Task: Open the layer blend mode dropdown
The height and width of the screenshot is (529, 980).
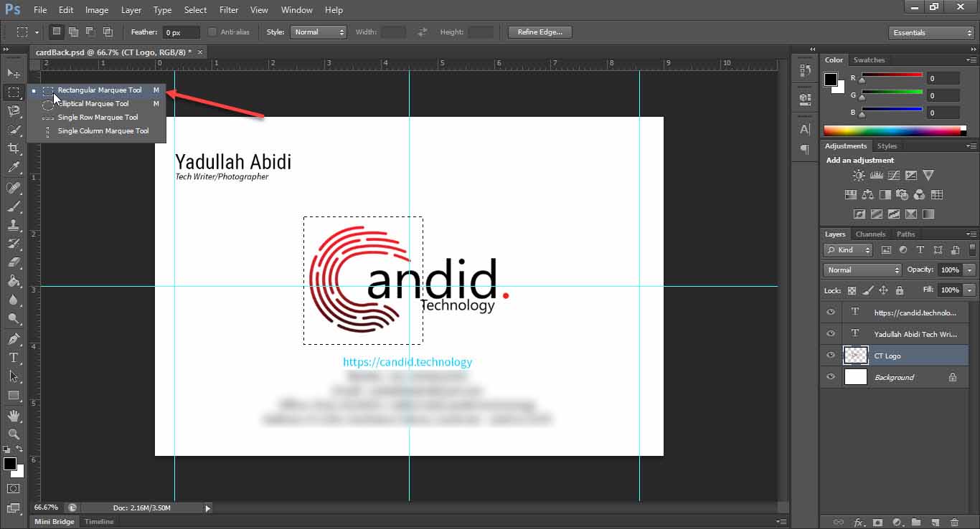Action: coord(862,270)
